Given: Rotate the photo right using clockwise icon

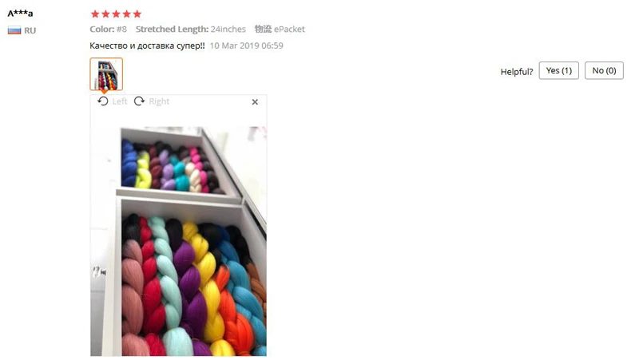Looking at the screenshot, I should pos(139,101).
